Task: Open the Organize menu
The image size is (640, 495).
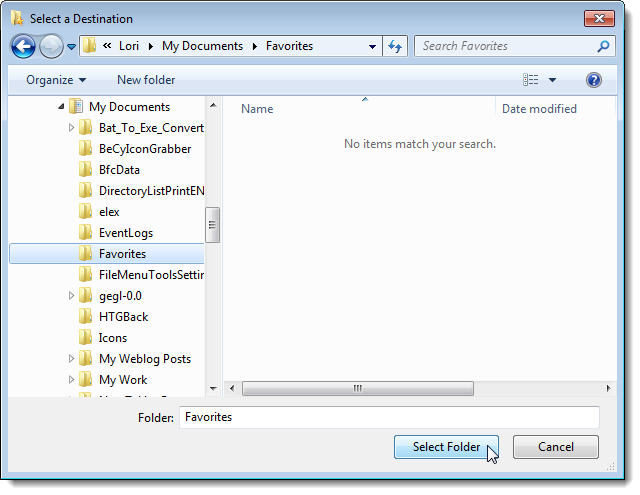Action: tap(56, 80)
